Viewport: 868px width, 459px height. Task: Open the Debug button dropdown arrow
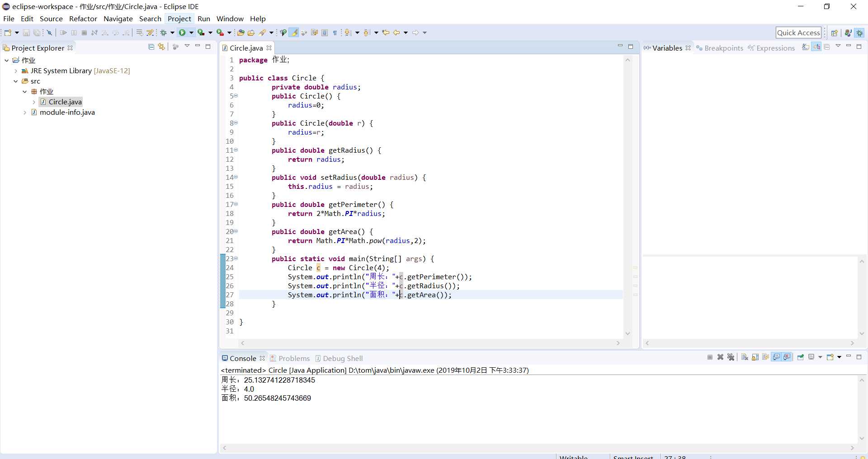click(x=172, y=33)
